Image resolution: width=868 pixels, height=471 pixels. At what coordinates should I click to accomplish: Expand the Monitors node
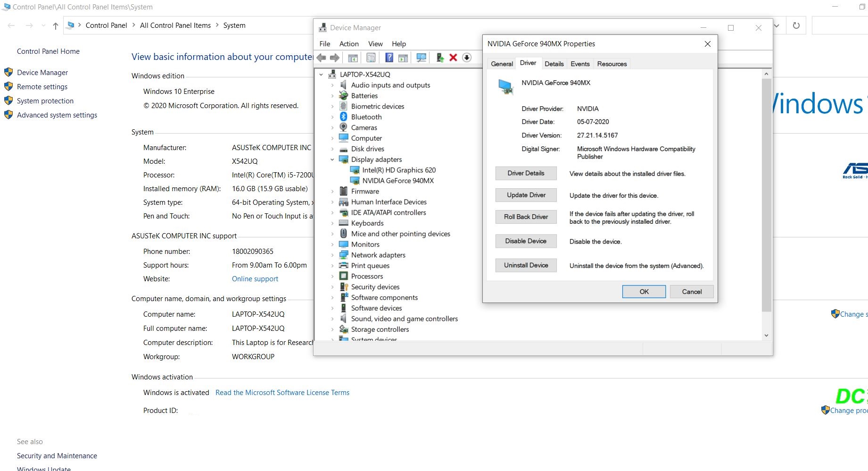click(x=332, y=244)
